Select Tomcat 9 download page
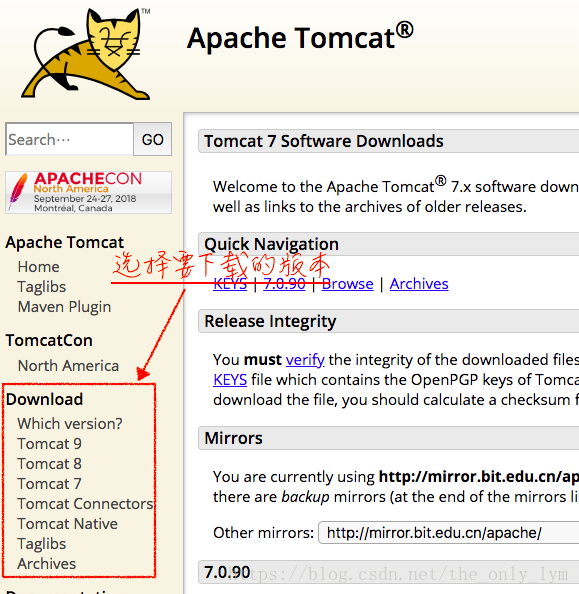Screen dimensions: 579x594 click(x=49, y=444)
